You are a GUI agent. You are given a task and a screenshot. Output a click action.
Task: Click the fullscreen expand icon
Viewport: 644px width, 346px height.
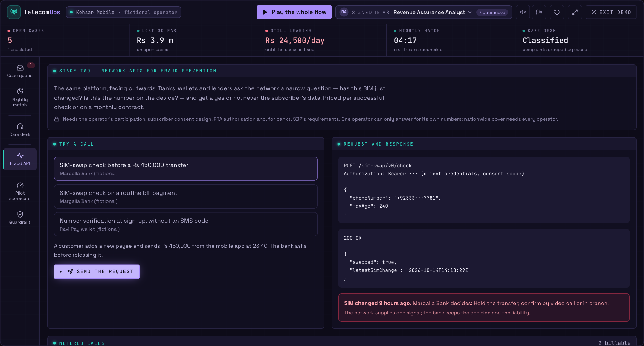pyautogui.click(x=575, y=12)
